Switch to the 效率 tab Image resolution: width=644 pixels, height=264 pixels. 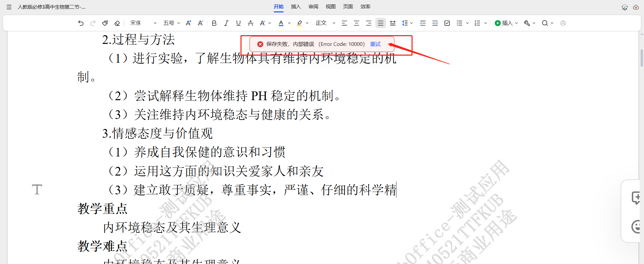366,7
